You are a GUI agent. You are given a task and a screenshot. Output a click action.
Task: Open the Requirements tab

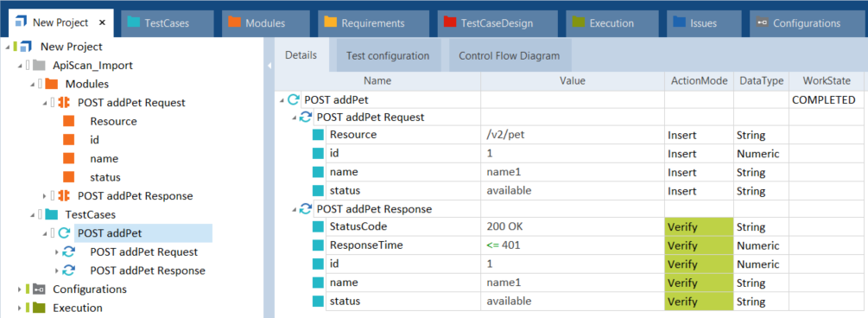tap(373, 23)
